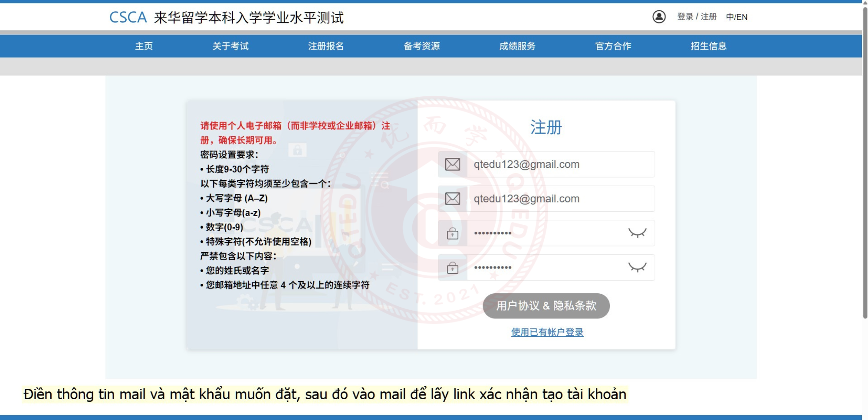
Task: Click the envelope icon in first email field
Action: coord(452,164)
